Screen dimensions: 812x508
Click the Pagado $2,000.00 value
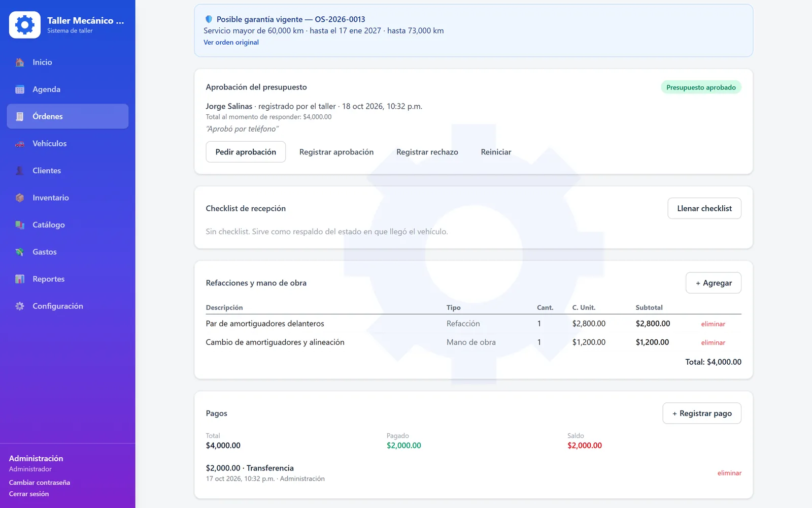tap(404, 446)
